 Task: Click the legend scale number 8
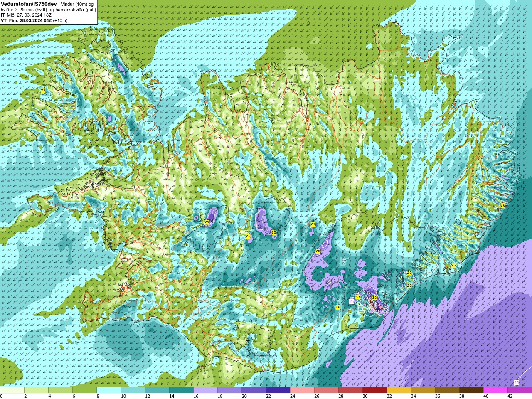pyautogui.click(x=98, y=396)
